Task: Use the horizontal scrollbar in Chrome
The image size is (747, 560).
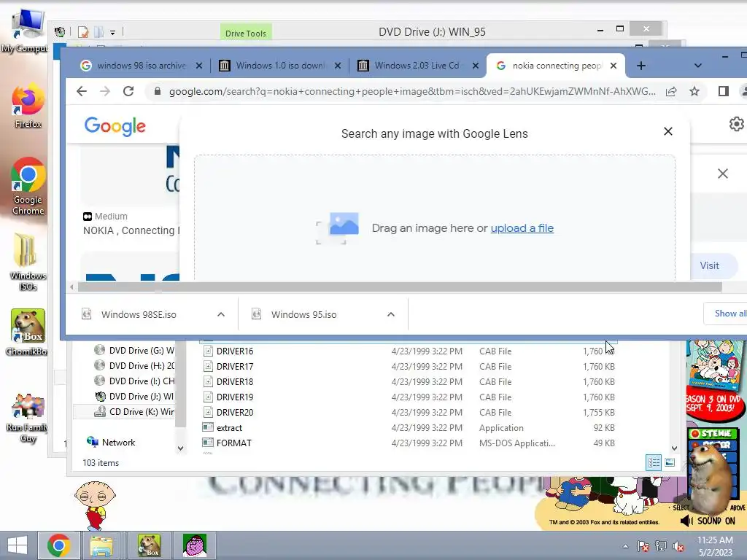Action: pos(399,287)
